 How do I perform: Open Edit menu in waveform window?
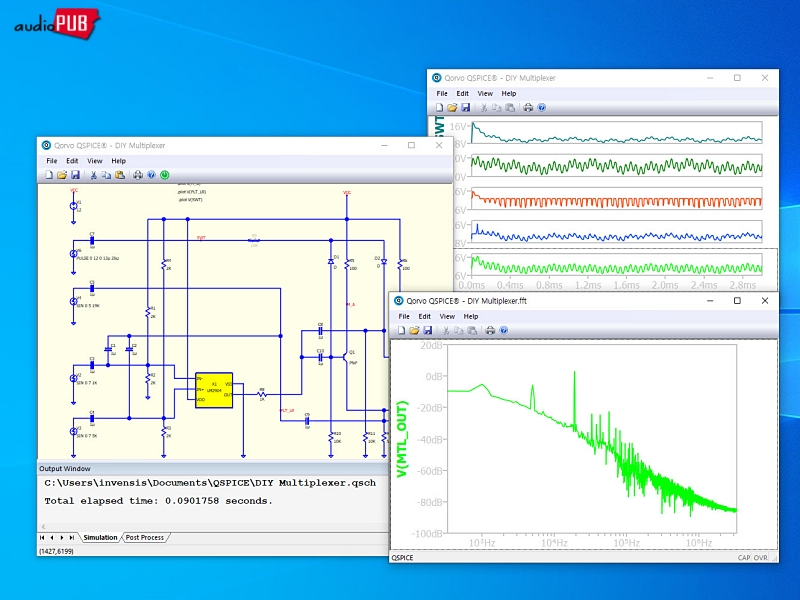coord(463,93)
